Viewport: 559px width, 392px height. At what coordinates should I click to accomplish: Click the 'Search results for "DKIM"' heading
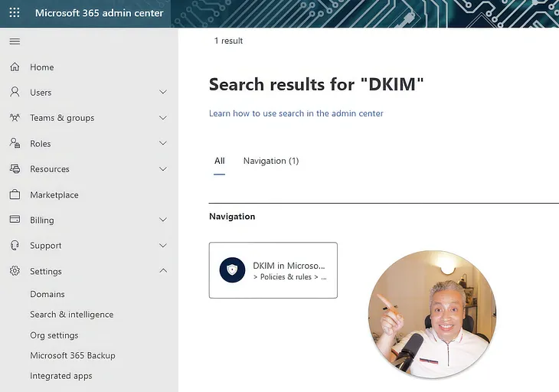coord(316,84)
